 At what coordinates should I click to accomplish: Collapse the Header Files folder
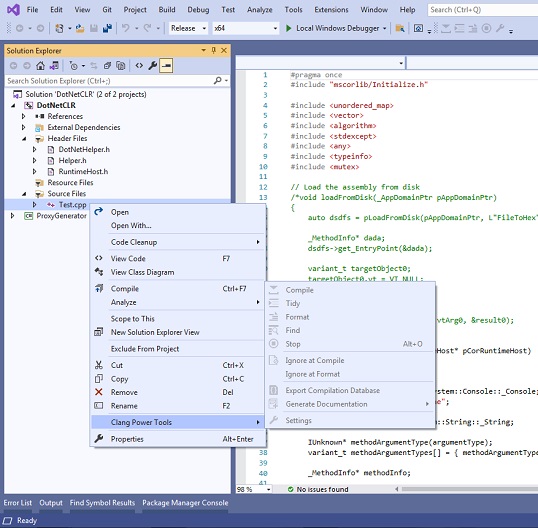24,139
